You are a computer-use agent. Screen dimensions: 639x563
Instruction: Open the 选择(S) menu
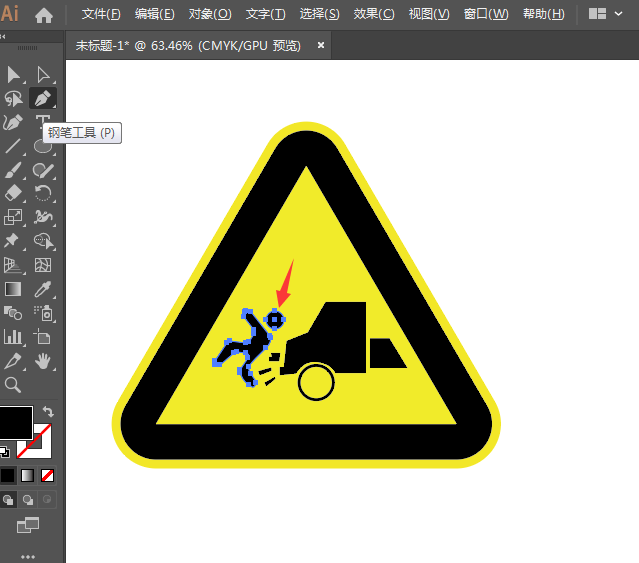(x=319, y=14)
